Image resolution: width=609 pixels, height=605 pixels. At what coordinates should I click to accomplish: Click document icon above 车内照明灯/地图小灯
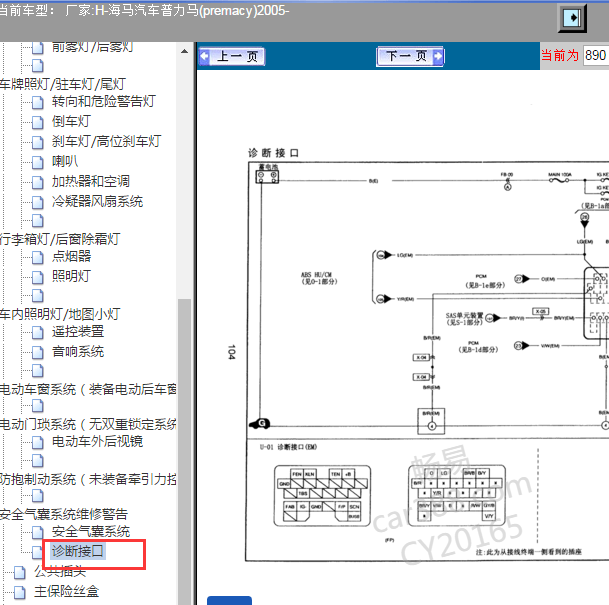[38, 296]
